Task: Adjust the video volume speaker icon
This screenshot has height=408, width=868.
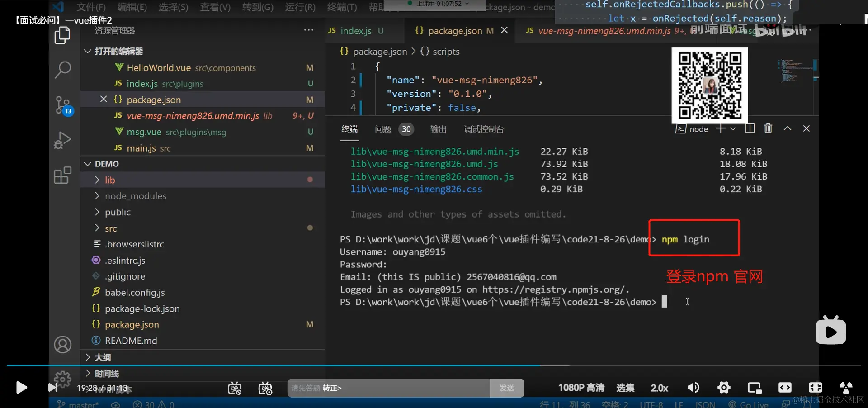Action: 693,388
